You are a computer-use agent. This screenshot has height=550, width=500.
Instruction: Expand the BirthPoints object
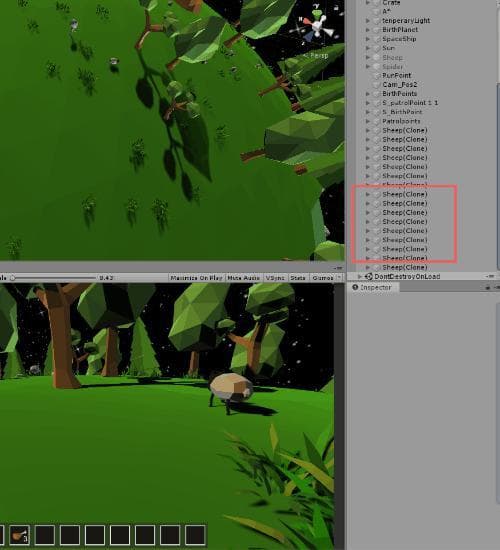(368, 94)
